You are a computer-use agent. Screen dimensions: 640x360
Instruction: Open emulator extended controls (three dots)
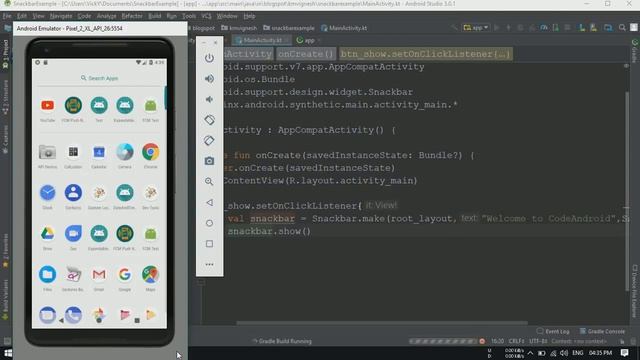pyautogui.click(x=209, y=264)
